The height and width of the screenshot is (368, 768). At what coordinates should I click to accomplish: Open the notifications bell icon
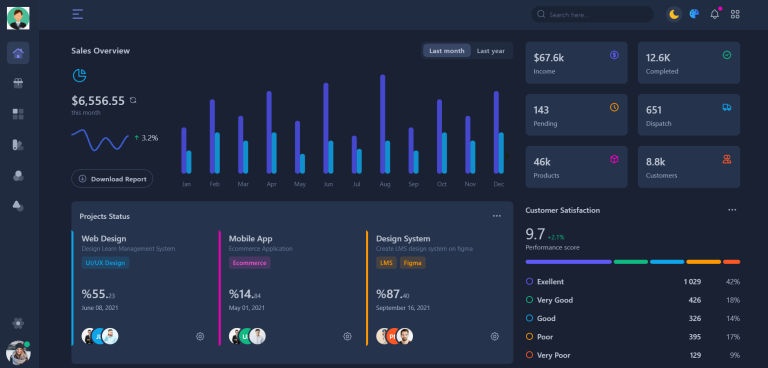coord(715,14)
